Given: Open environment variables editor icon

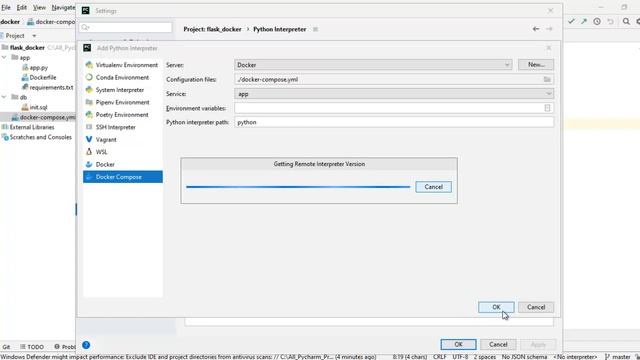Looking at the screenshot, I should [x=547, y=108].
